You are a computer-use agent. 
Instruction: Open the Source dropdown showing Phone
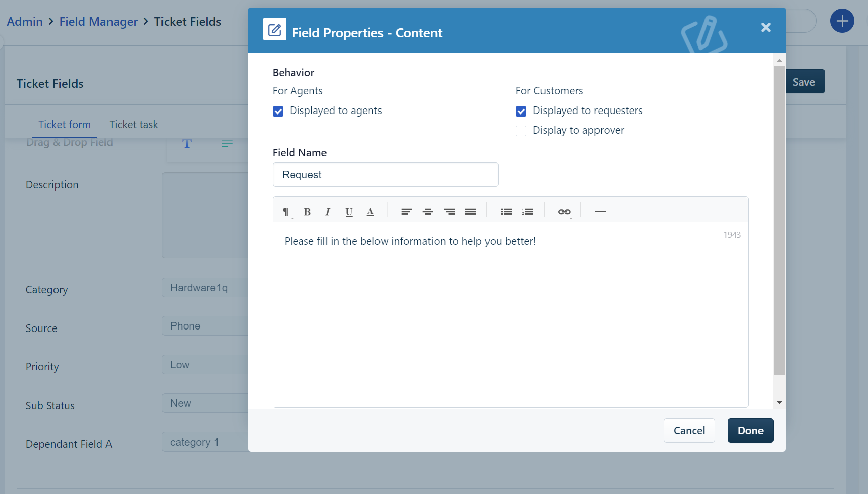point(205,326)
